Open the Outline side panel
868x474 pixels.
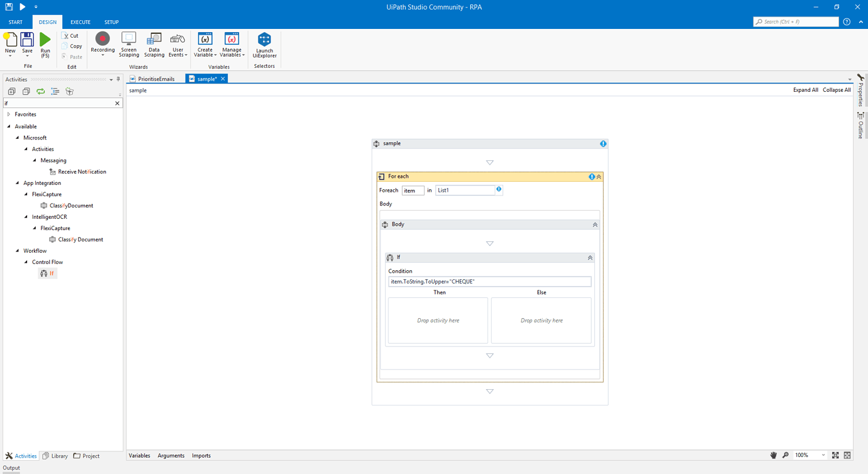(860, 125)
